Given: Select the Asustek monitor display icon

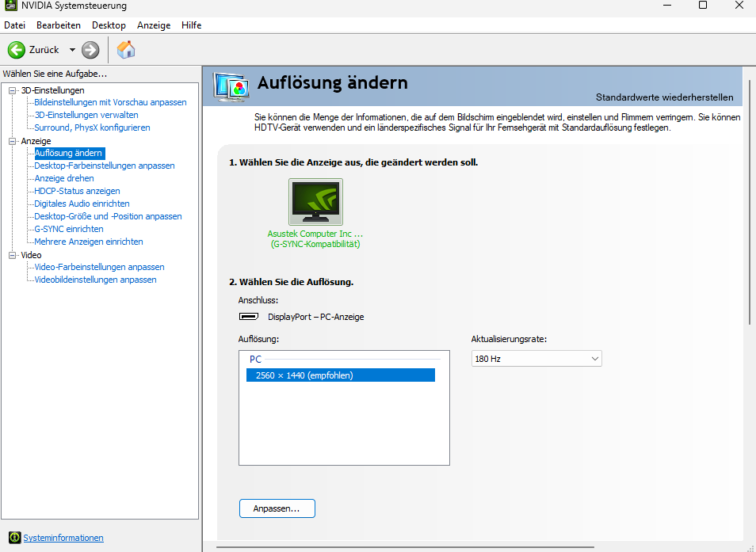Looking at the screenshot, I should pos(316,202).
